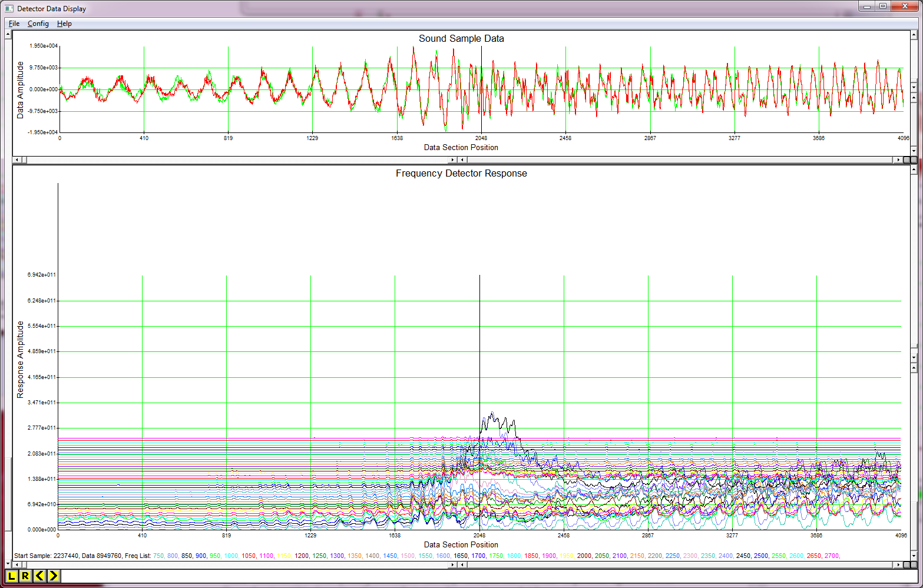Click the yellow forward arrow navigation icon
This screenshot has width=923, height=588.
click(52, 577)
